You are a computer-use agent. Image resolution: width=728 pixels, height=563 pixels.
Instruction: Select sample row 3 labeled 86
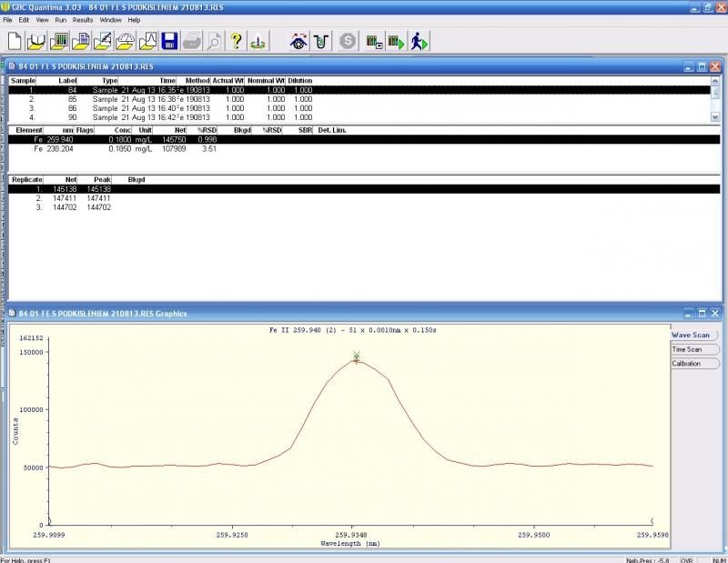359,108
